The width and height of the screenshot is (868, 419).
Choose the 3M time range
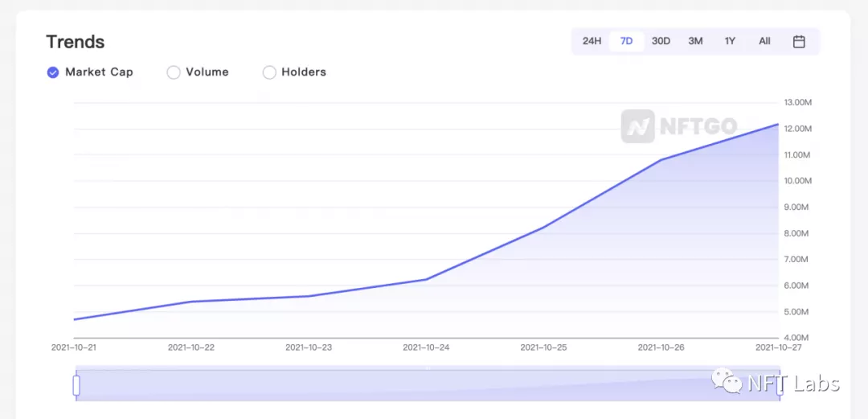click(x=695, y=42)
